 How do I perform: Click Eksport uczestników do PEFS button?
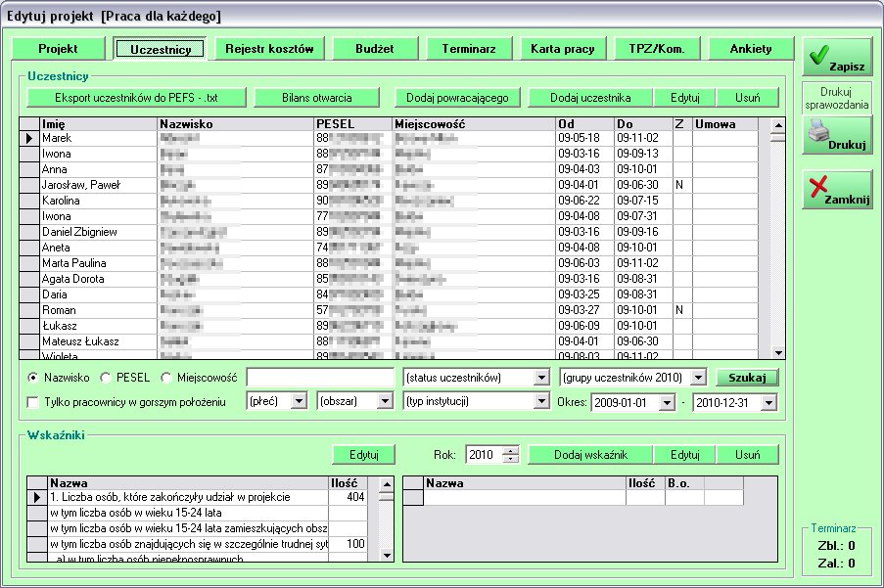pyautogui.click(x=136, y=98)
